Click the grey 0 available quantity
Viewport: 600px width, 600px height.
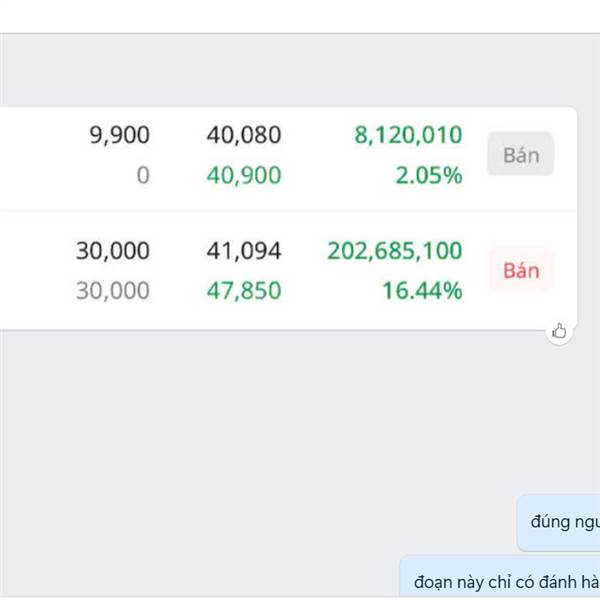coord(143,175)
